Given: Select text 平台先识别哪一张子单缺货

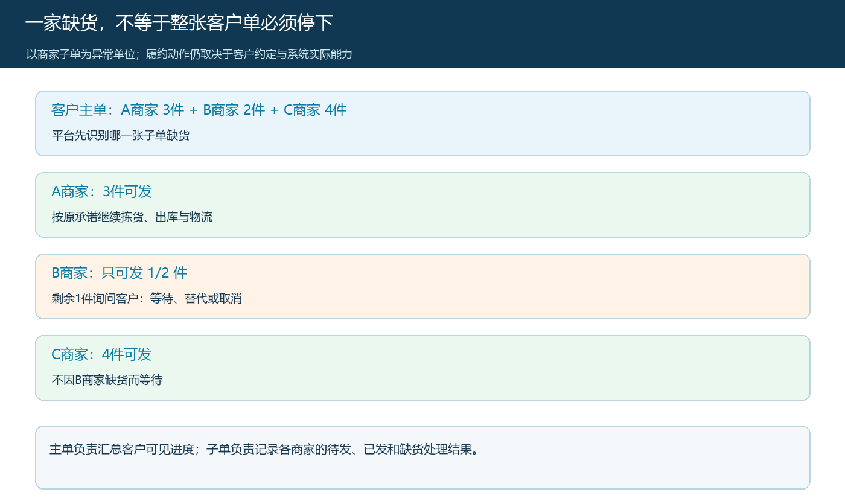Looking at the screenshot, I should [x=121, y=135].
